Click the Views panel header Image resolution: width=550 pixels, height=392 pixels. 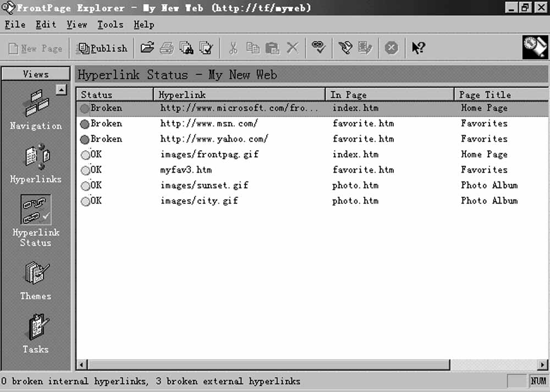point(36,74)
